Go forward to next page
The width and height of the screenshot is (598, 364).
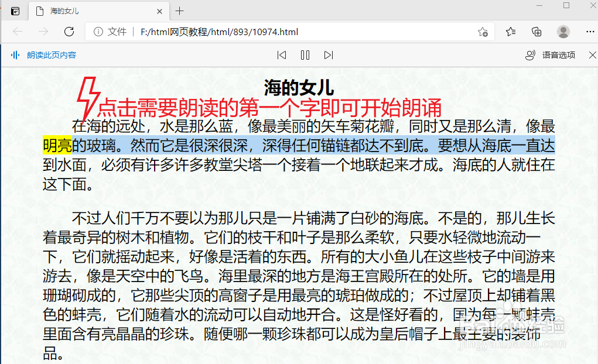pyautogui.click(x=43, y=32)
